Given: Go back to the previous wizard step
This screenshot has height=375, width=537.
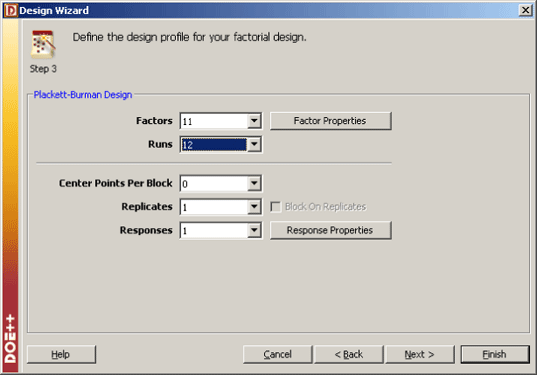Looking at the screenshot, I should [x=349, y=354].
